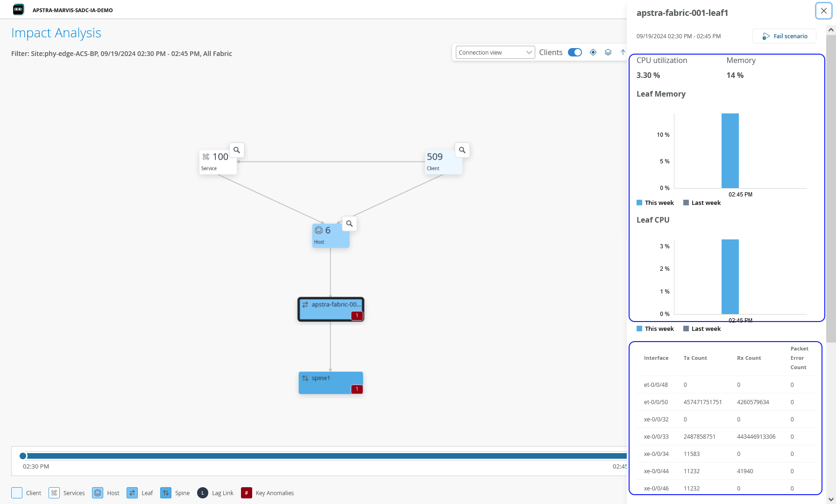Click the magnifier on the Host node

(349, 224)
